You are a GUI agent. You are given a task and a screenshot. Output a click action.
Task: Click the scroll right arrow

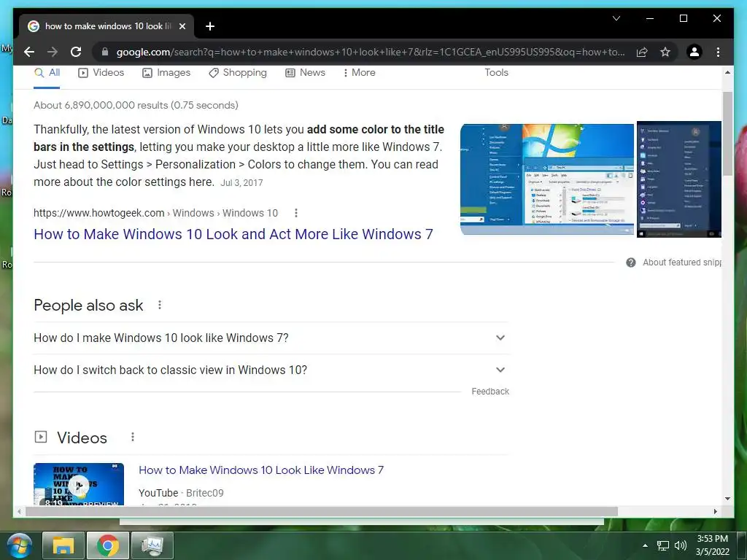pyautogui.click(x=715, y=511)
